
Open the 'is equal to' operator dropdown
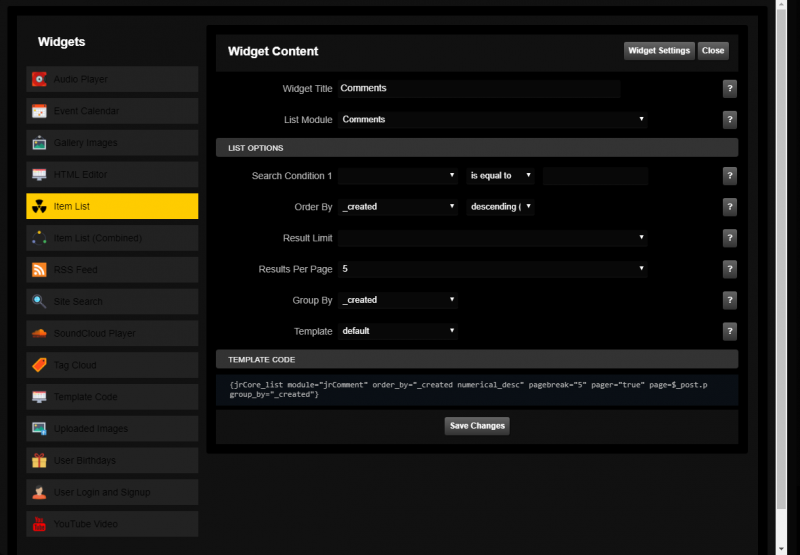click(500, 176)
